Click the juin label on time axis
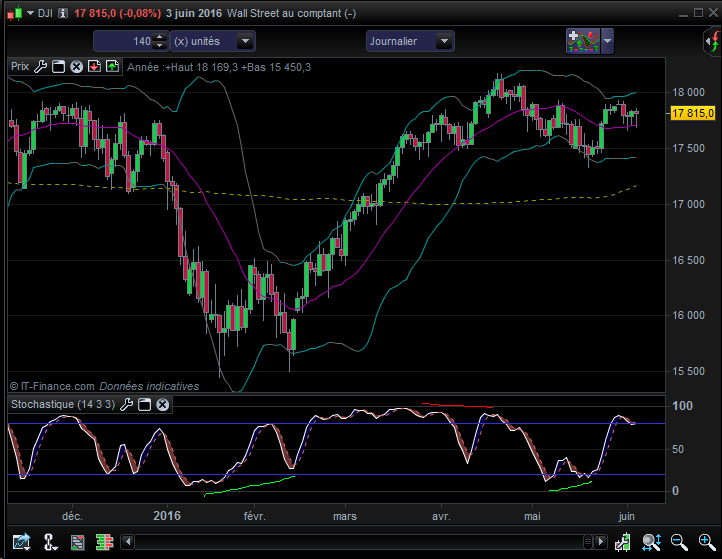This screenshot has width=722, height=559. click(x=626, y=516)
